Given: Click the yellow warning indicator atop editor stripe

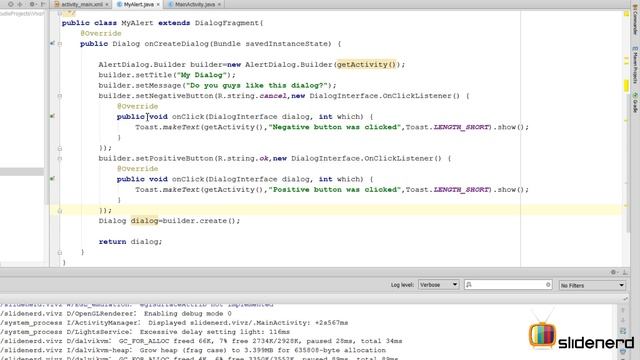Looking at the screenshot, I should click(x=626, y=13).
